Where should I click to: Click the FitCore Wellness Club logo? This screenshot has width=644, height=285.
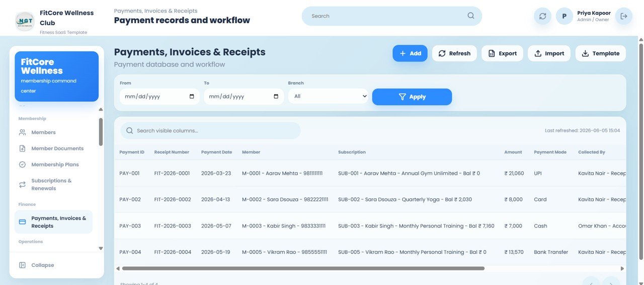25,21
